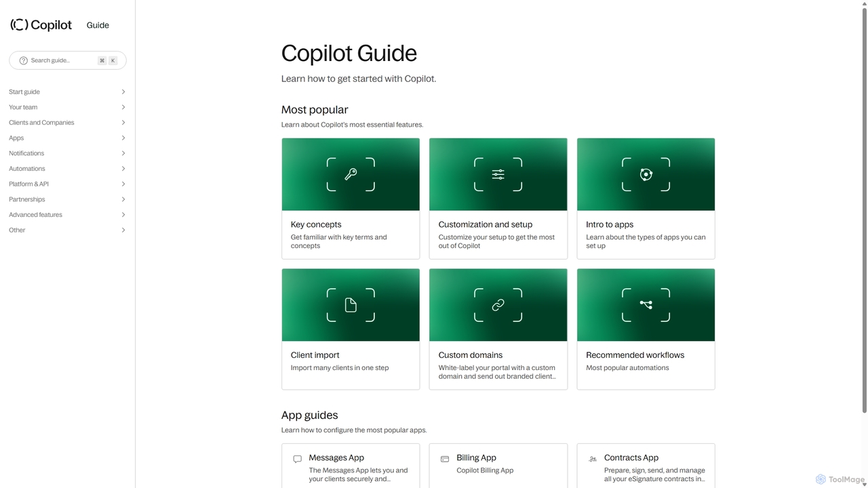Open the Contracts App guide
Image resolution: width=868 pixels, height=488 pixels.
(x=631, y=457)
